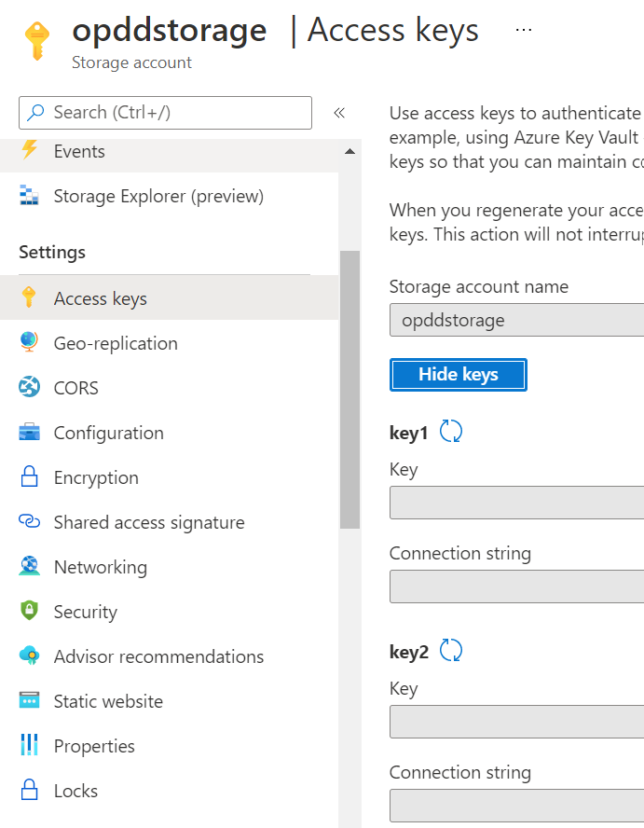This screenshot has height=828, width=644.
Task: Click the opddstorage page title
Action: [x=169, y=30]
